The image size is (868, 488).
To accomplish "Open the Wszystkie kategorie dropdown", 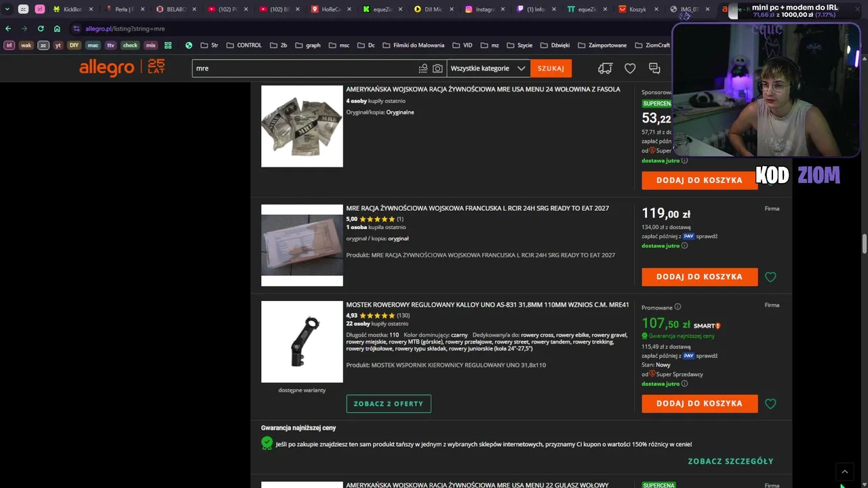I will tap(488, 68).
